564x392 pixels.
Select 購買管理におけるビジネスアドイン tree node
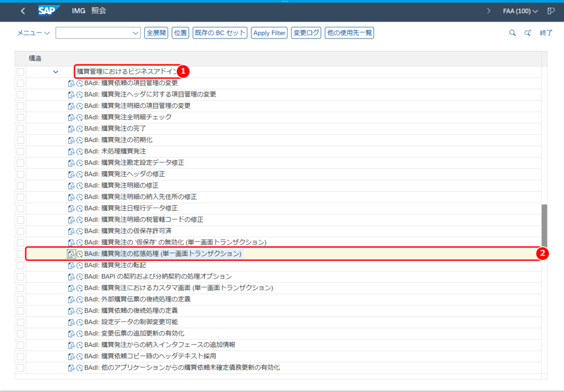(x=127, y=72)
